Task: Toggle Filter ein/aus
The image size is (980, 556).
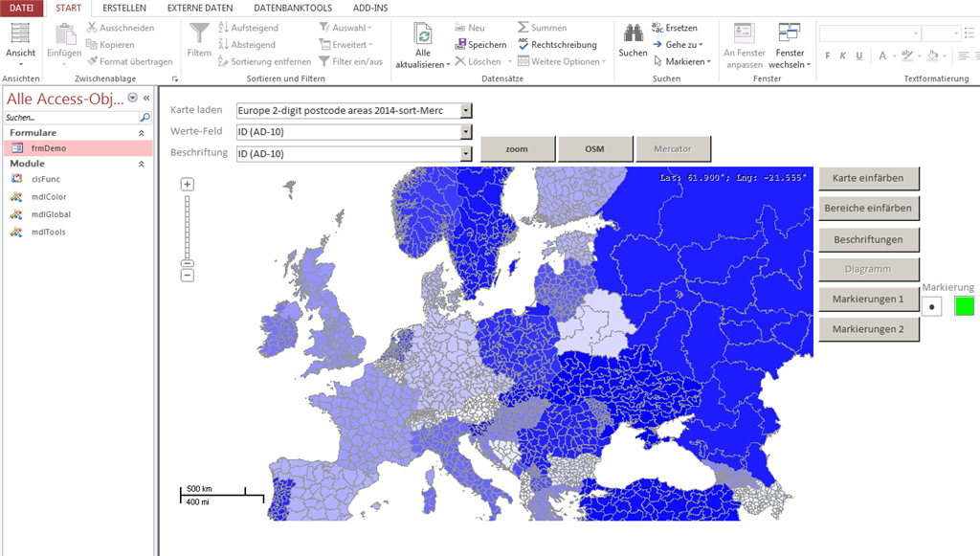Action: pyautogui.click(x=350, y=61)
